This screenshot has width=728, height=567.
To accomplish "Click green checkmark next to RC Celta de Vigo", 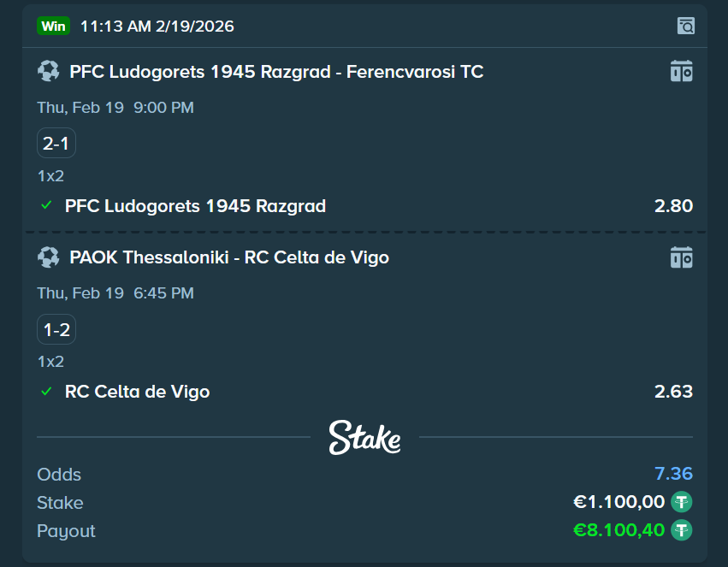I will tap(47, 392).
